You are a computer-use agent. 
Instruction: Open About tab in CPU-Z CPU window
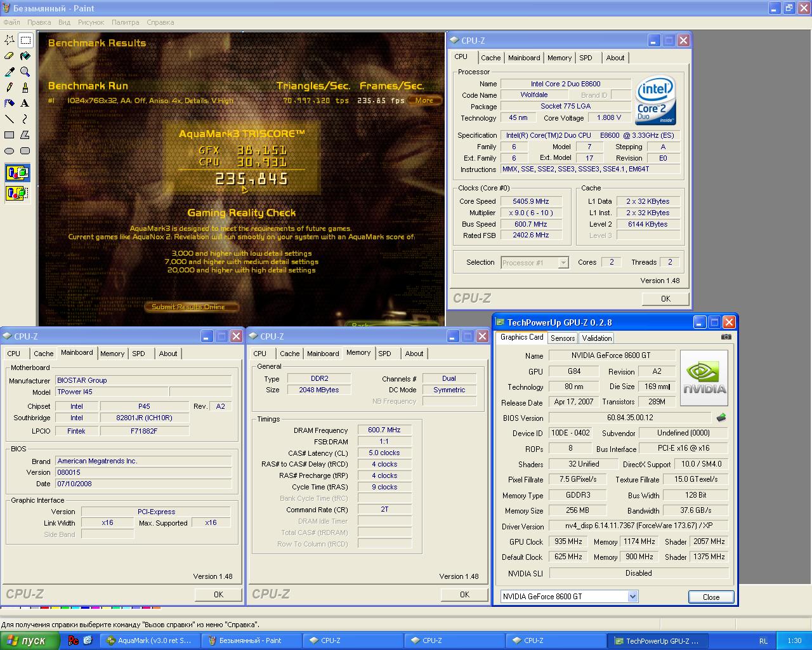615,58
